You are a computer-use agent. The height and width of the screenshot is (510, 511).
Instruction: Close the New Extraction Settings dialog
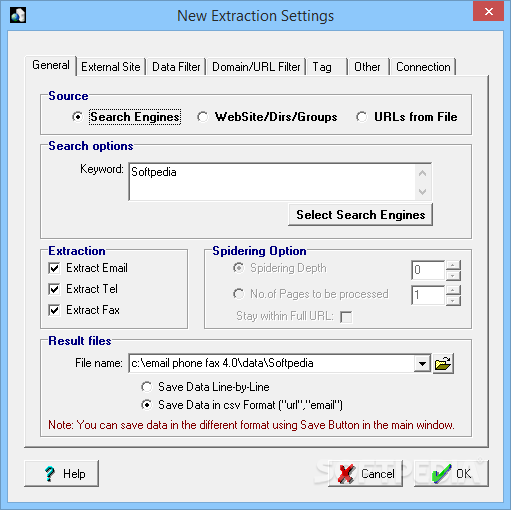coord(488,11)
